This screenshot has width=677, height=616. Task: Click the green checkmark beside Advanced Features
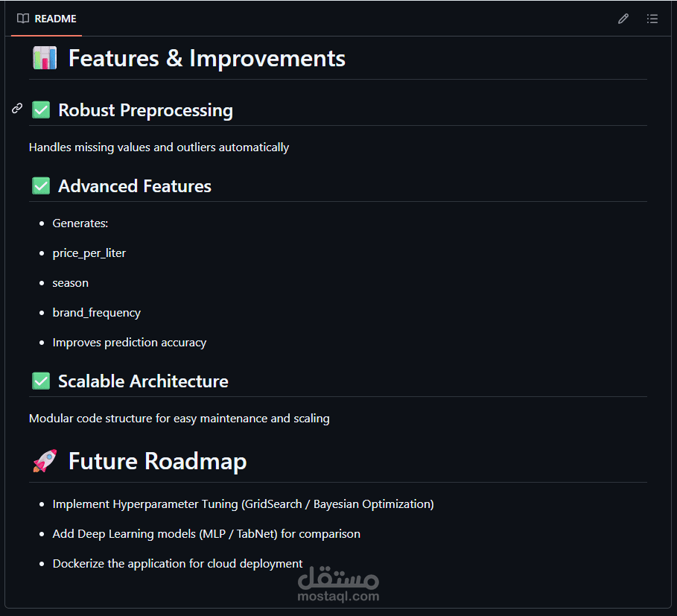[x=41, y=186]
